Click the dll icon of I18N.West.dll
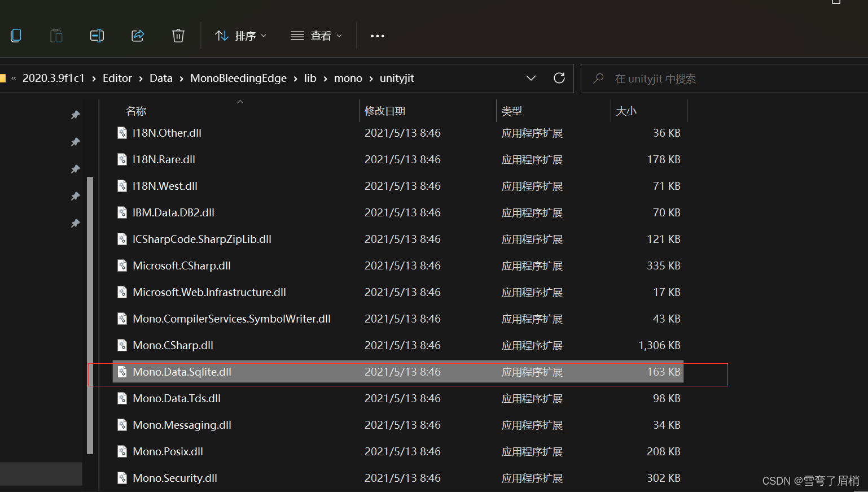 pyautogui.click(x=122, y=186)
